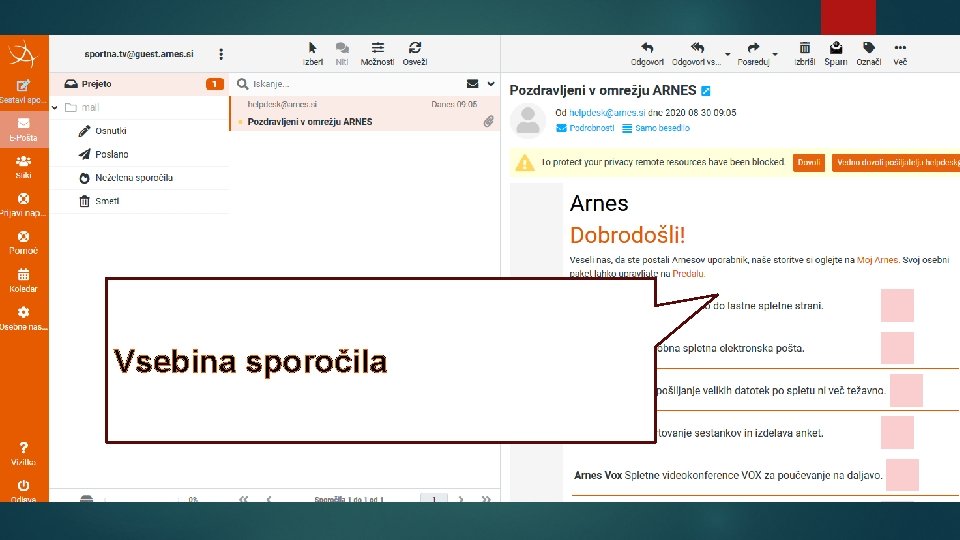Screen dimensions: 960x540
Task: Click Posreduj forward button
Action: pos(753,54)
